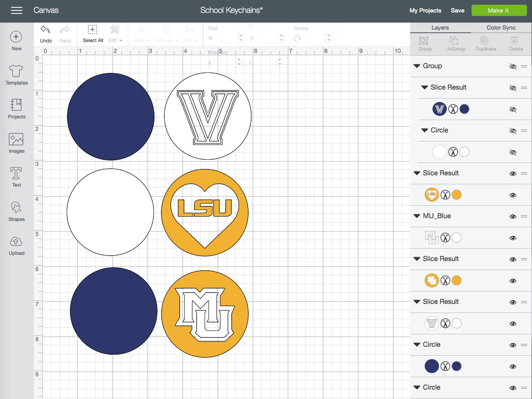The width and height of the screenshot is (532, 399).
Task: Open the Templates panel
Action: (x=16, y=71)
